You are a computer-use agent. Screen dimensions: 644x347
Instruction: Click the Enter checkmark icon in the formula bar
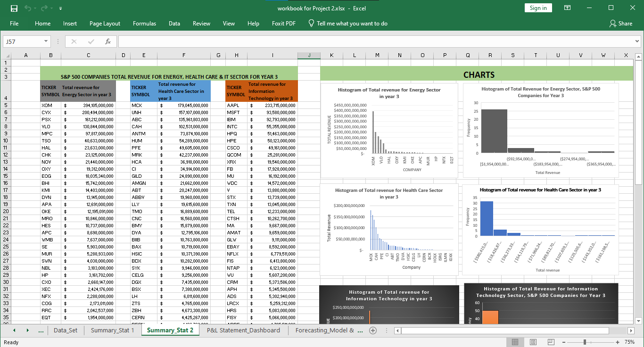(91, 41)
